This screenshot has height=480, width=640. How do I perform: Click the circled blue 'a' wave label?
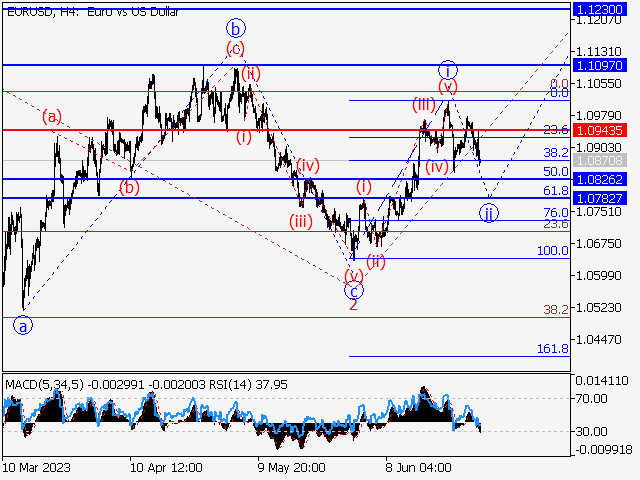click(23, 326)
